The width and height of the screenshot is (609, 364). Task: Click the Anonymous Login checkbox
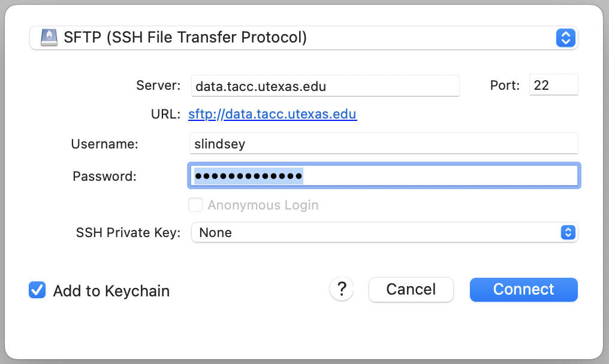click(195, 205)
